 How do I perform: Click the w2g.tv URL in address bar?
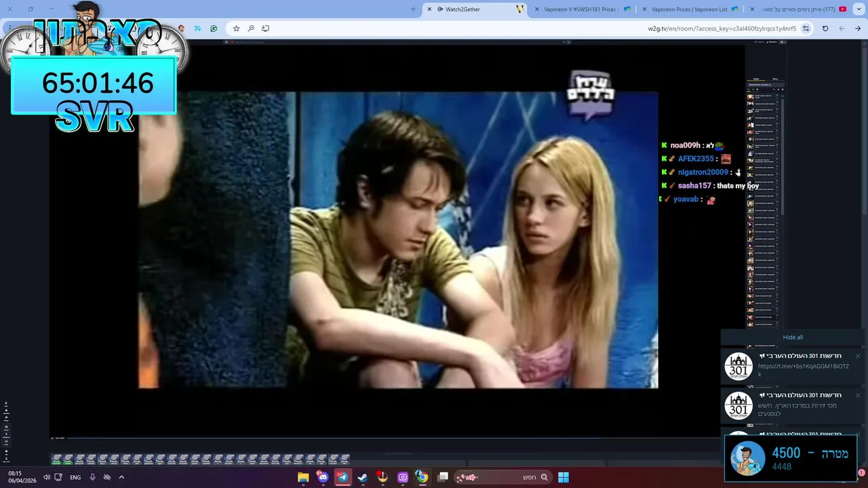click(722, 28)
